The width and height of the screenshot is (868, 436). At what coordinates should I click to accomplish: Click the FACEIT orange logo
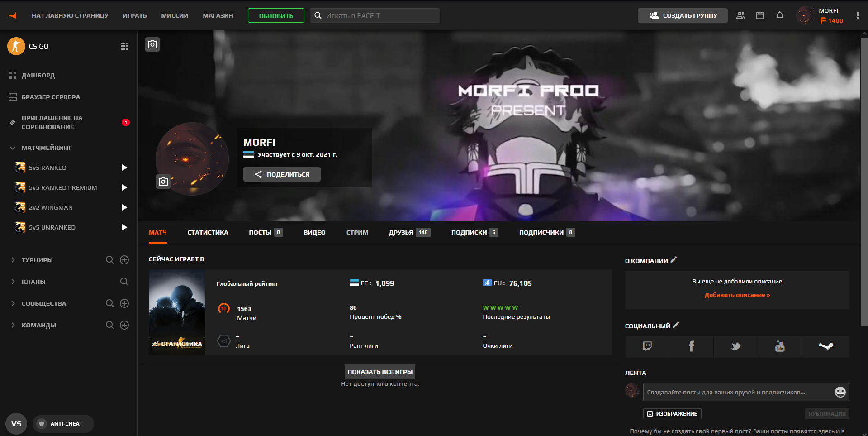pyautogui.click(x=13, y=15)
